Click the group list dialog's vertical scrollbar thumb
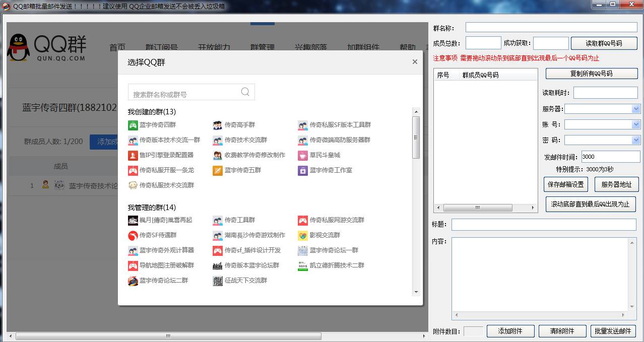The height and width of the screenshot is (342, 644). 416,137
